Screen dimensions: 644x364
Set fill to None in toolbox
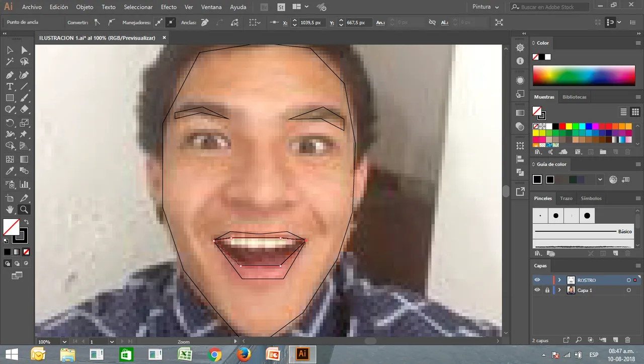26,251
